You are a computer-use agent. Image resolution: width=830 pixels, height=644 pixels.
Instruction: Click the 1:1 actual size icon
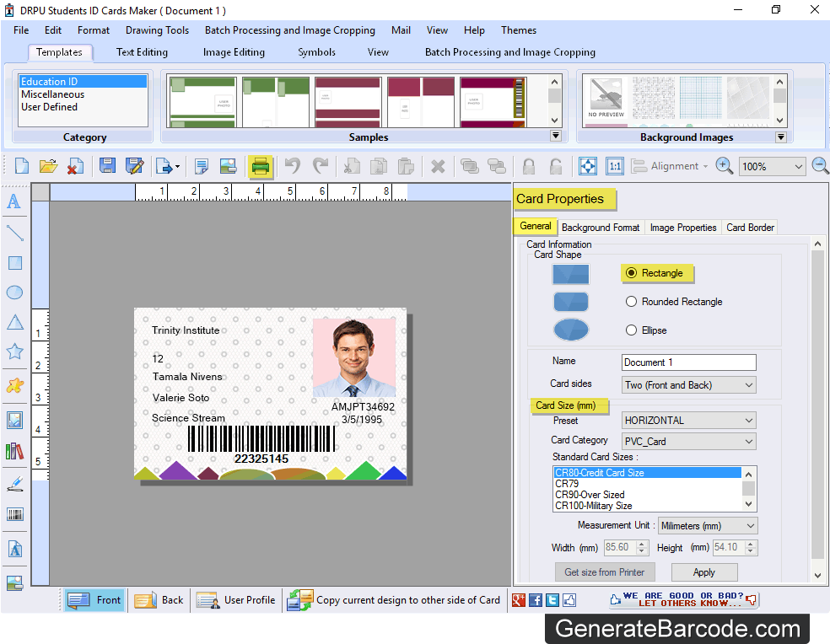615,166
